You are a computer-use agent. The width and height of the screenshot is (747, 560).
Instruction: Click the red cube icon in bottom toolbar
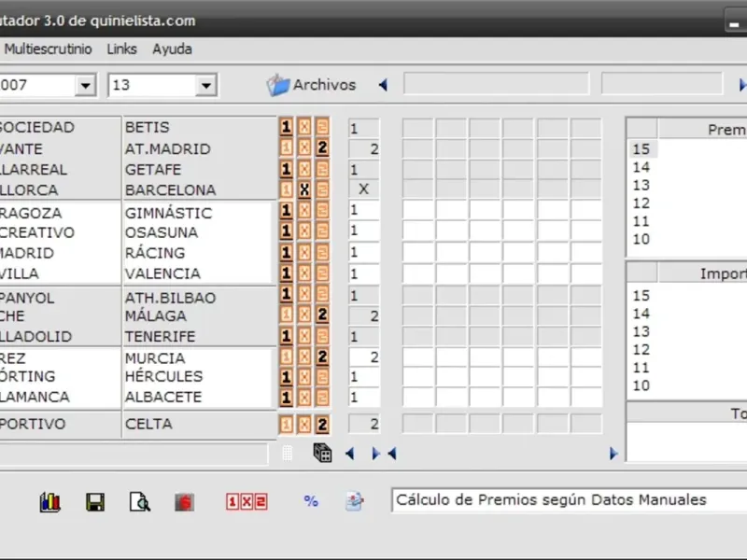(x=184, y=502)
